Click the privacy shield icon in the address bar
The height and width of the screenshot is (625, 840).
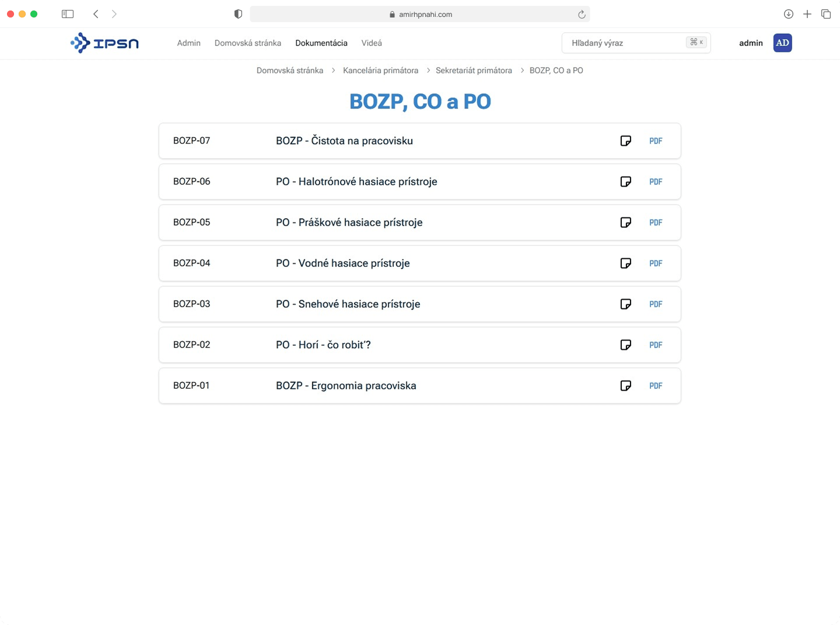pyautogui.click(x=238, y=13)
